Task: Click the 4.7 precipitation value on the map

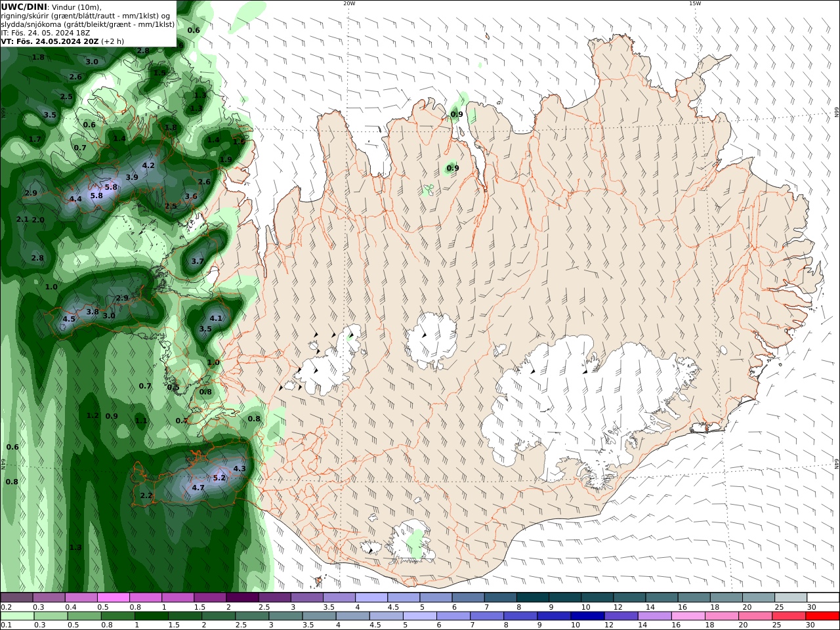Action: pyautogui.click(x=198, y=488)
